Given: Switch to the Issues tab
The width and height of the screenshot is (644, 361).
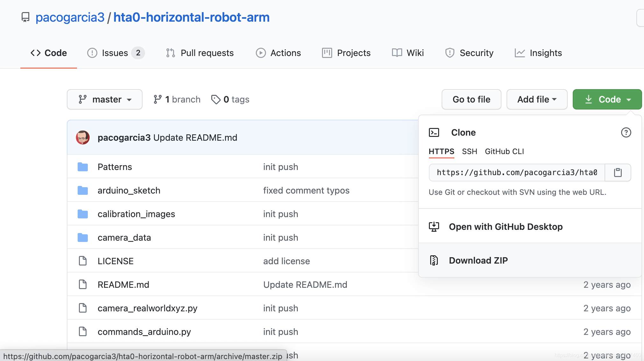Looking at the screenshot, I should (116, 53).
